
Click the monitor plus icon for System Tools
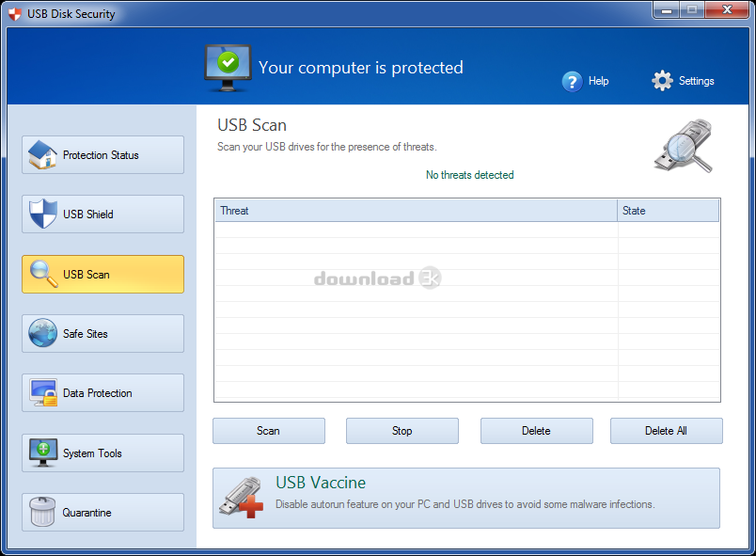43,453
